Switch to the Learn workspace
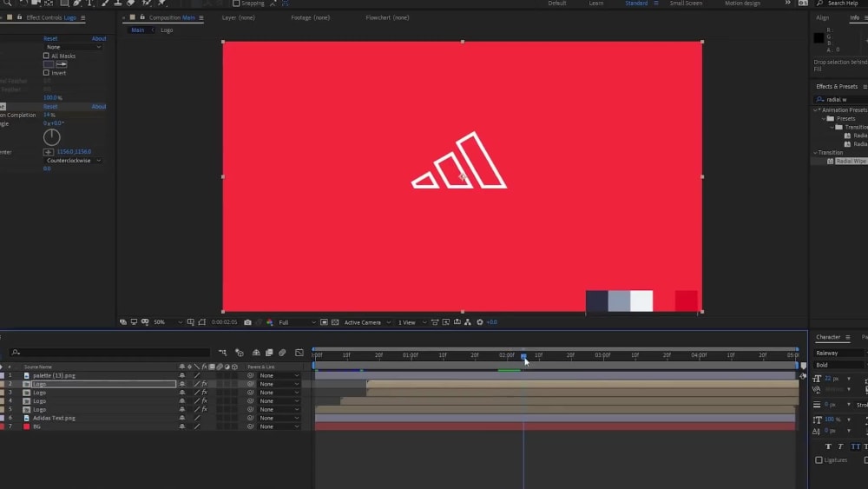The height and width of the screenshot is (489, 868). 596,3
